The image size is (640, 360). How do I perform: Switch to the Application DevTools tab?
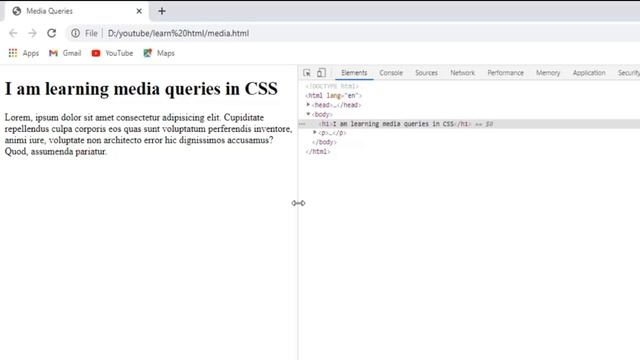click(589, 73)
